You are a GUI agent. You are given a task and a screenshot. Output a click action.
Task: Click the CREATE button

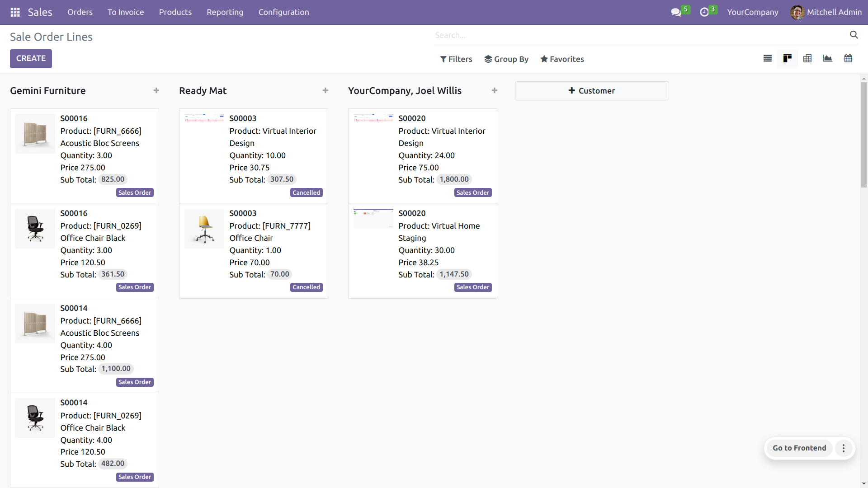(x=31, y=58)
